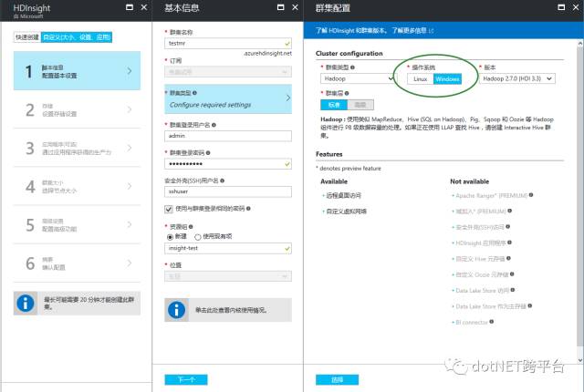Image resolution: width=584 pixels, height=392 pixels.
Task: Toggle same-password-as-cluster-login checkbox
Action: pyautogui.click(x=169, y=209)
